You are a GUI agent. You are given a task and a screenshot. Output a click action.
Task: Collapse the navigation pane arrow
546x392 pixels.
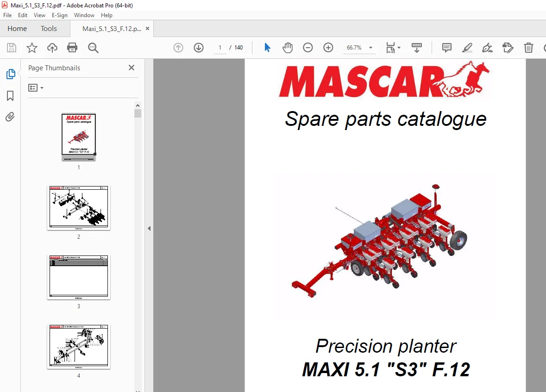tap(149, 228)
